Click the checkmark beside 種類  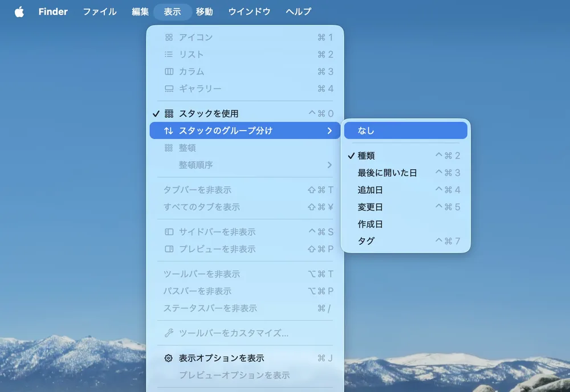[x=351, y=156]
